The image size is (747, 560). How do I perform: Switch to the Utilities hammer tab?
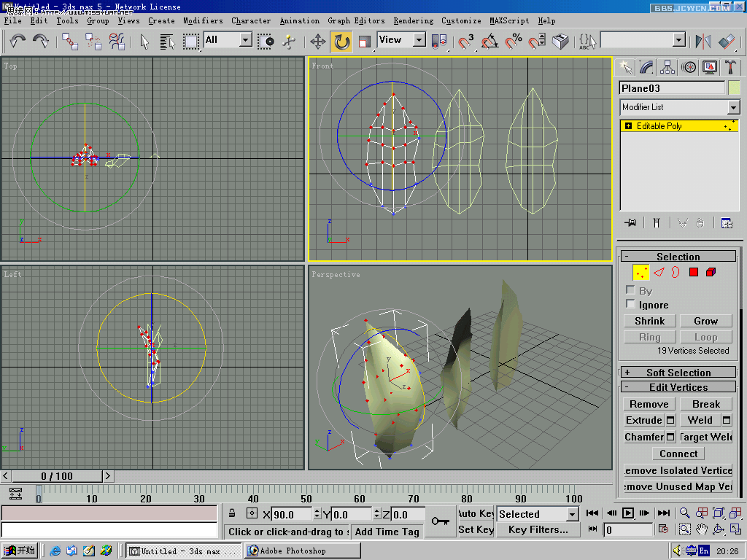(730, 67)
